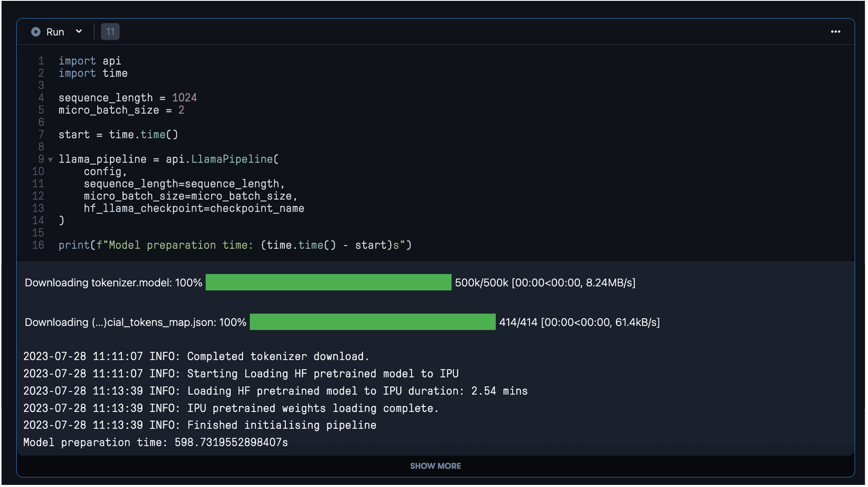Screen dimensions: 868x487
Task: Click the green progress bar icon area for tokenizer.model
Action: pos(329,282)
